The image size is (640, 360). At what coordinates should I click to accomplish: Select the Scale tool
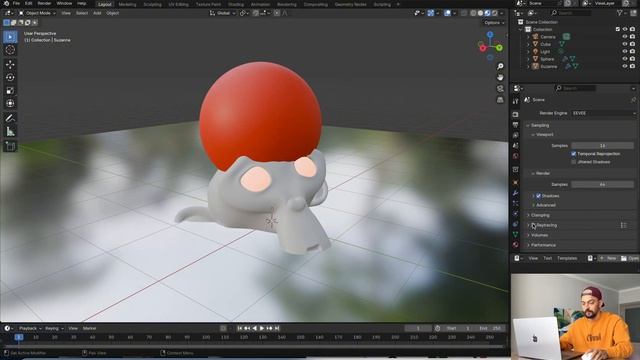pos(10,90)
